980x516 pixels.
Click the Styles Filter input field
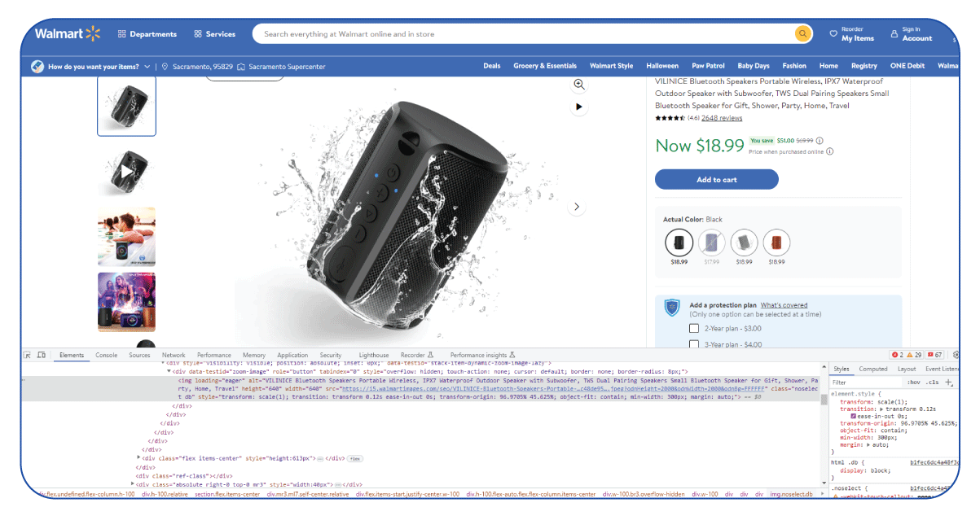[x=865, y=382]
